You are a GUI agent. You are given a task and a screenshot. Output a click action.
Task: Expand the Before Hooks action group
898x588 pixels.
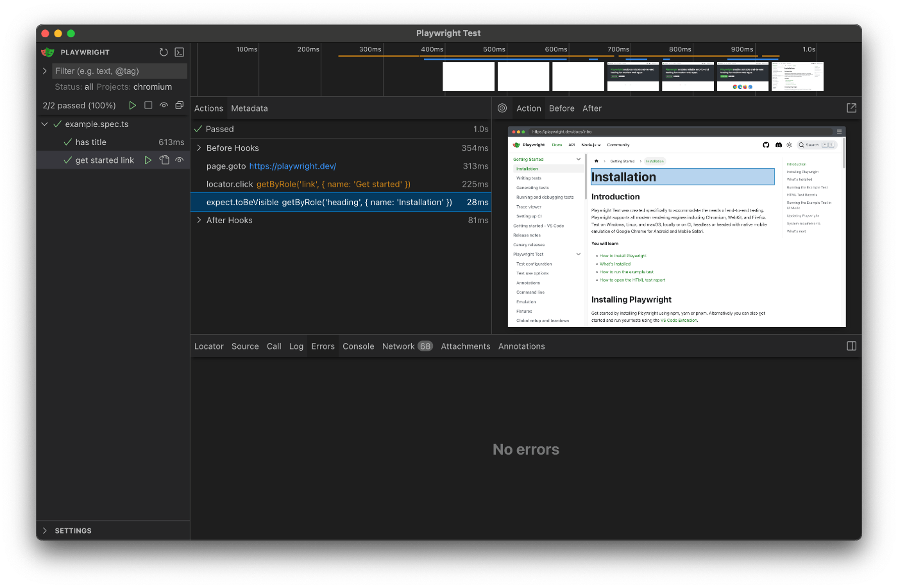(x=199, y=148)
